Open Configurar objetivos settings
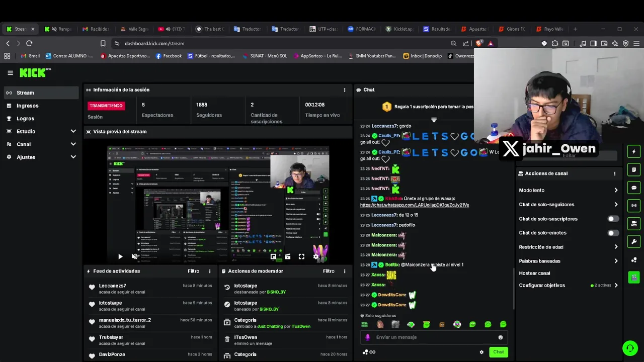644x362 pixels. [568, 285]
